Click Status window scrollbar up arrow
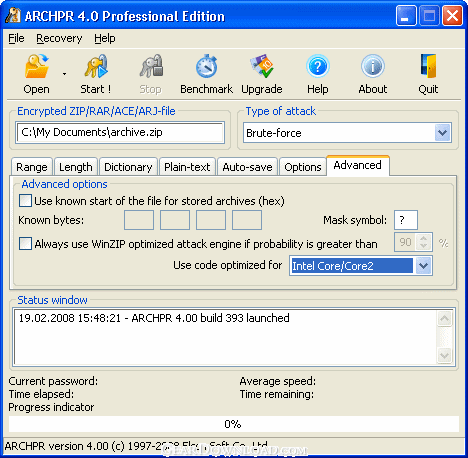The image size is (468, 458). [x=444, y=319]
